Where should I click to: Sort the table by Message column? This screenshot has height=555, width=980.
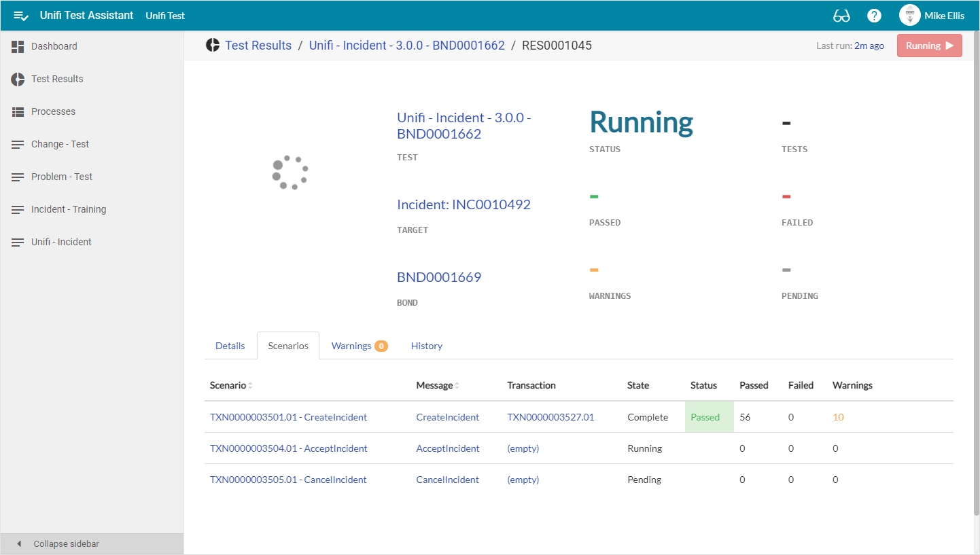pyautogui.click(x=457, y=385)
